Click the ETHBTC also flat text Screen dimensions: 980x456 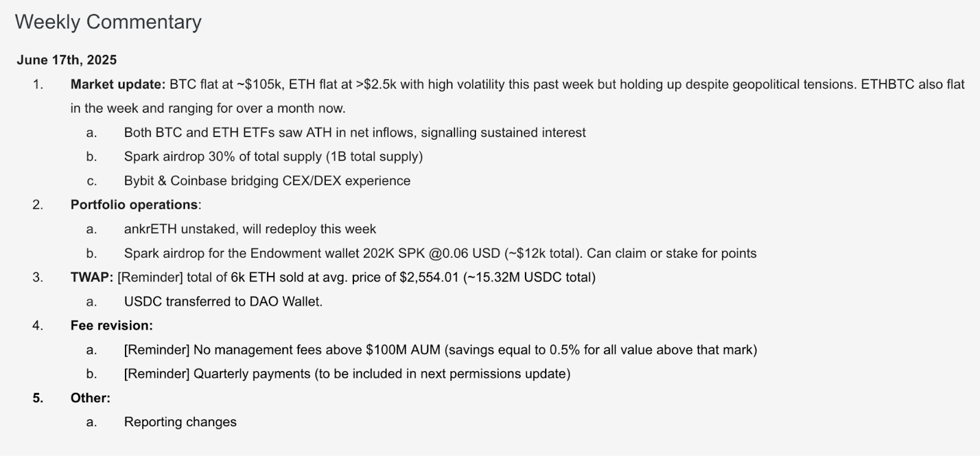pos(913,84)
